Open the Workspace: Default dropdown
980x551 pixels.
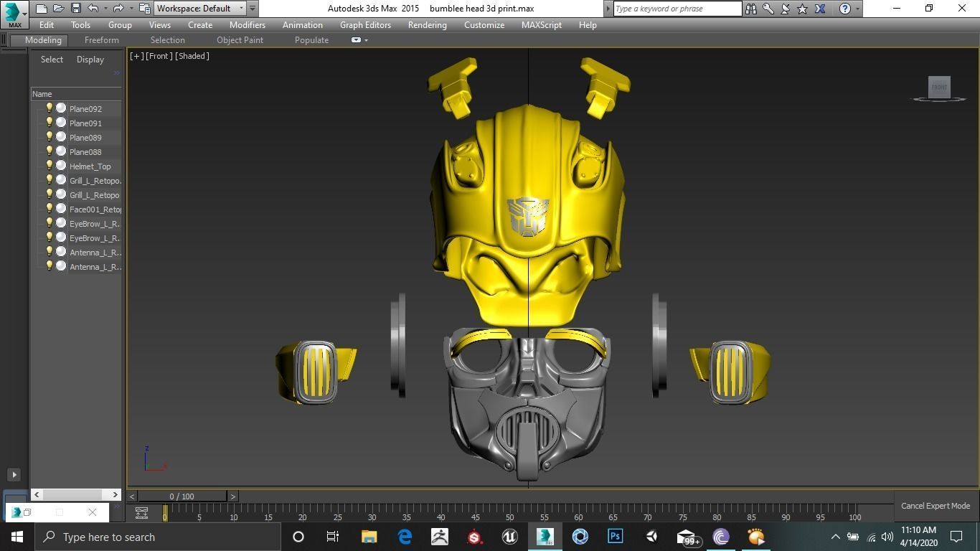(x=200, y=9)
